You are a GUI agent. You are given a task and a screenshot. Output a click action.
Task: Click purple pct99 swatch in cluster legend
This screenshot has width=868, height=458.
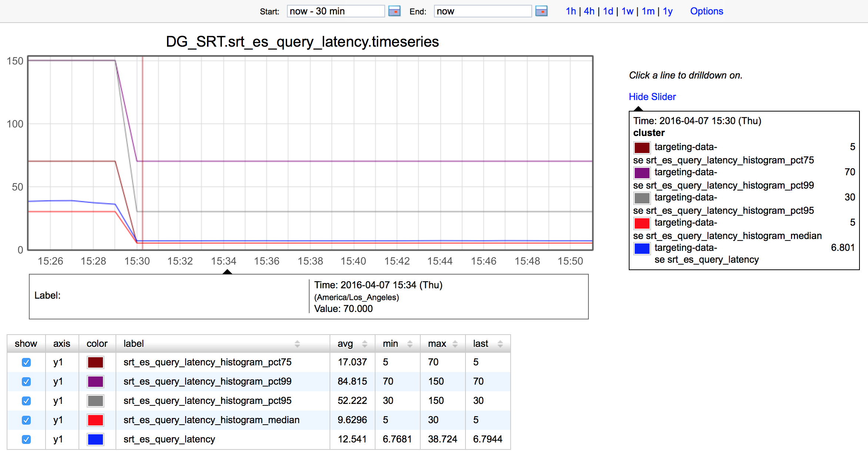click(642, 173)
